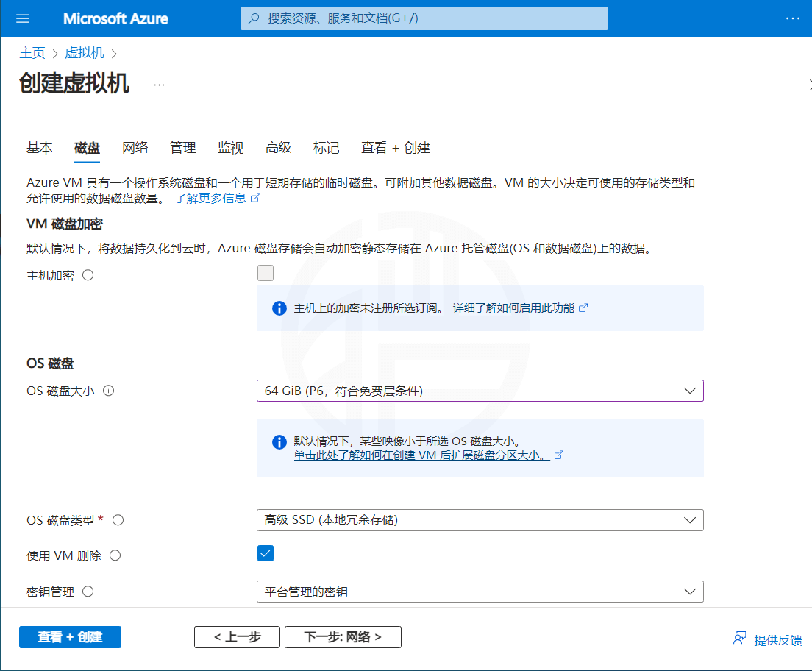The height and width of the screenshot is (671, 812).
Task: Open 单击此处了解如何在创建 VM 后扩展磁盘分区大小 link
Action: coord(422,455)
